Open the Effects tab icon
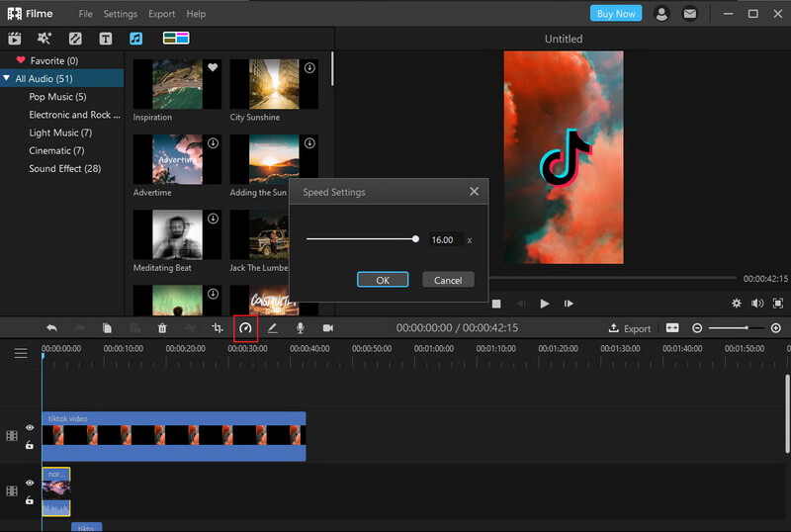Screen dimensions: 791x532 (x=44, y=39)
